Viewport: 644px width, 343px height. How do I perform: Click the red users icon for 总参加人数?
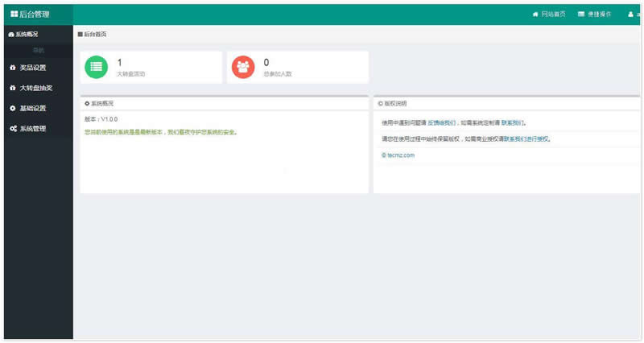click(243, 67)
